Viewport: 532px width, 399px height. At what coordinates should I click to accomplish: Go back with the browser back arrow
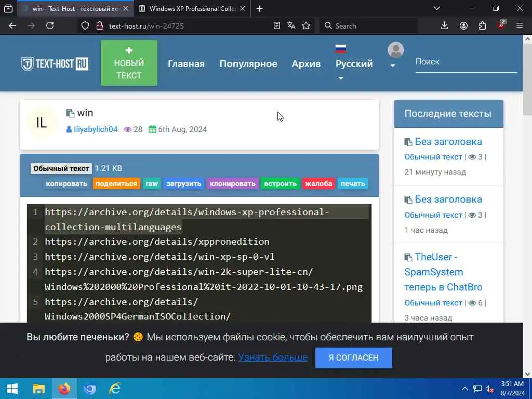coord(12,26)
